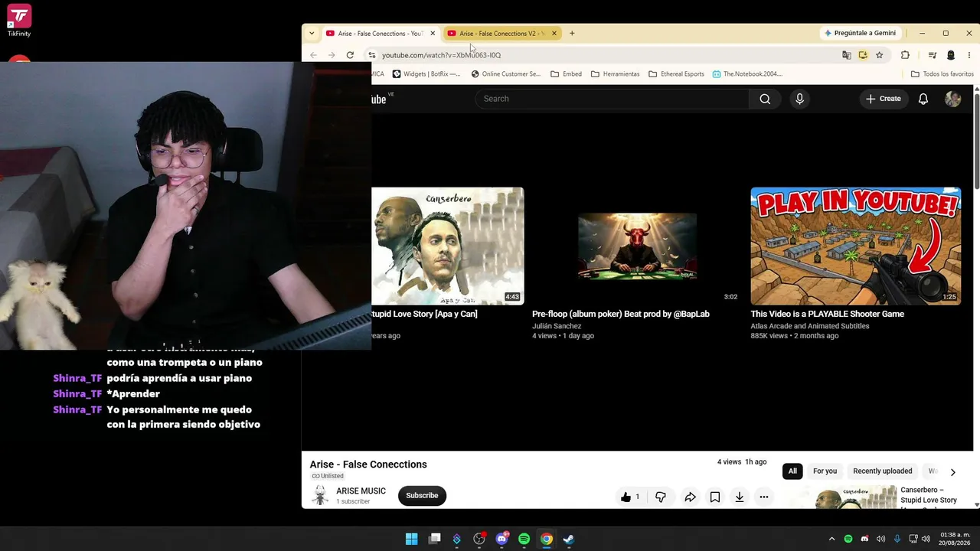
Task: Bookmark this page with the star icon
Action: coord(879,55)
